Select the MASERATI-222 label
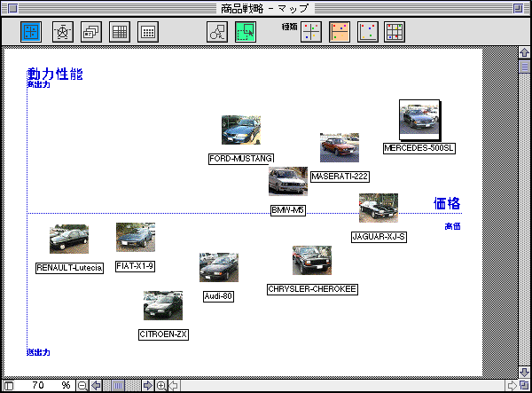 click(x=340, y=177)
